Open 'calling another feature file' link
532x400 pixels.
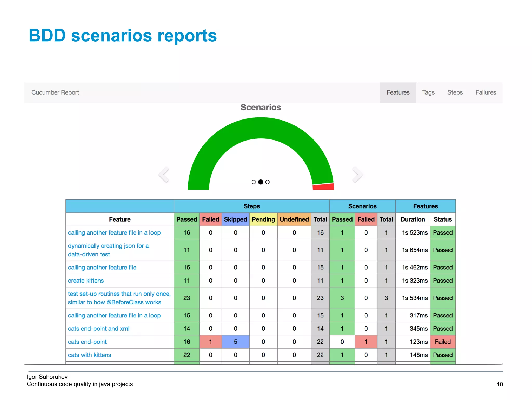point(102,268)
